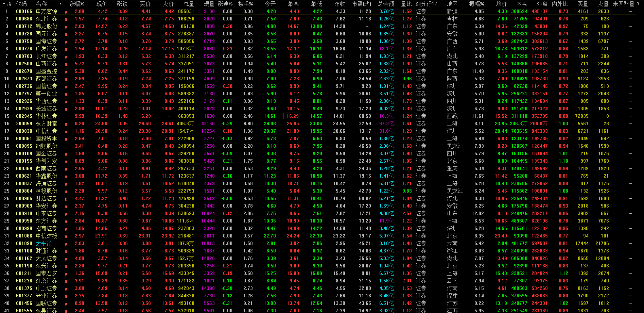
Task: Click the 最低 column header
Action: coord(316,4)
